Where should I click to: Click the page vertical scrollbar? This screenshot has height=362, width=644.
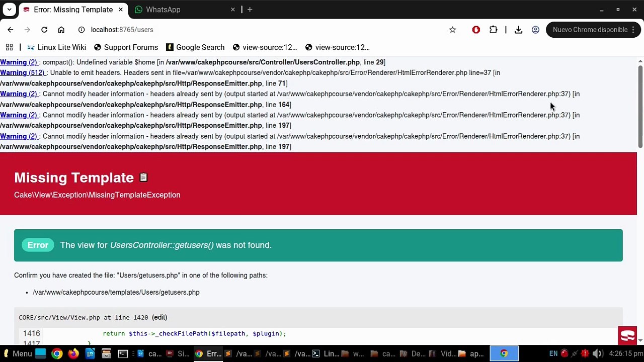click(640, 106)
